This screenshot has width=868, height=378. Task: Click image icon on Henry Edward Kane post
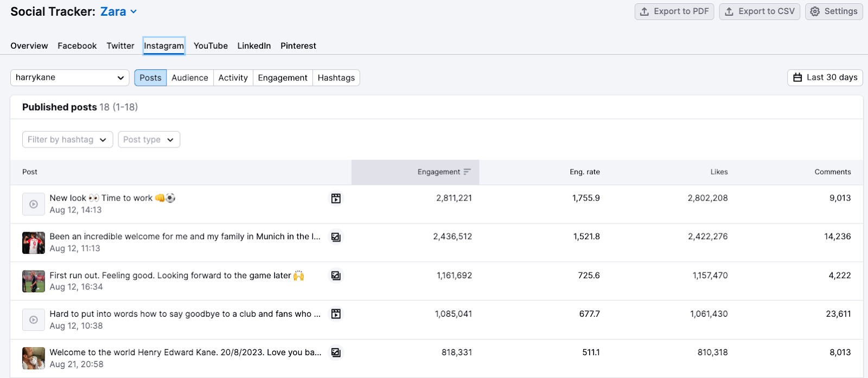coord(336,353)
